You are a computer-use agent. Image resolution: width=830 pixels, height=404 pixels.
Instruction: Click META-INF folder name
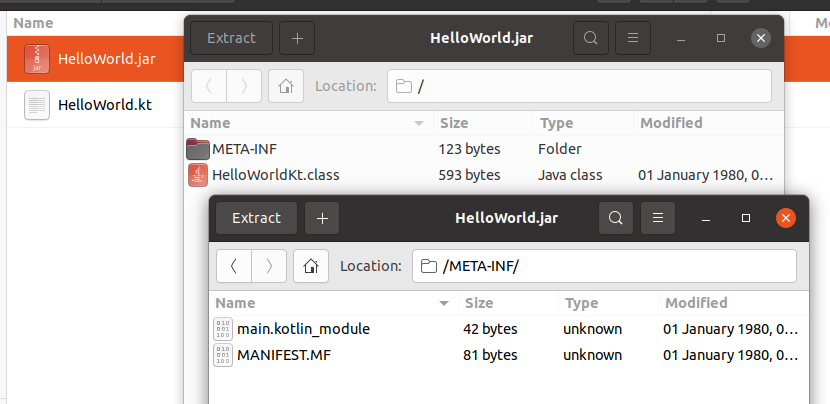tap(244, 149)
